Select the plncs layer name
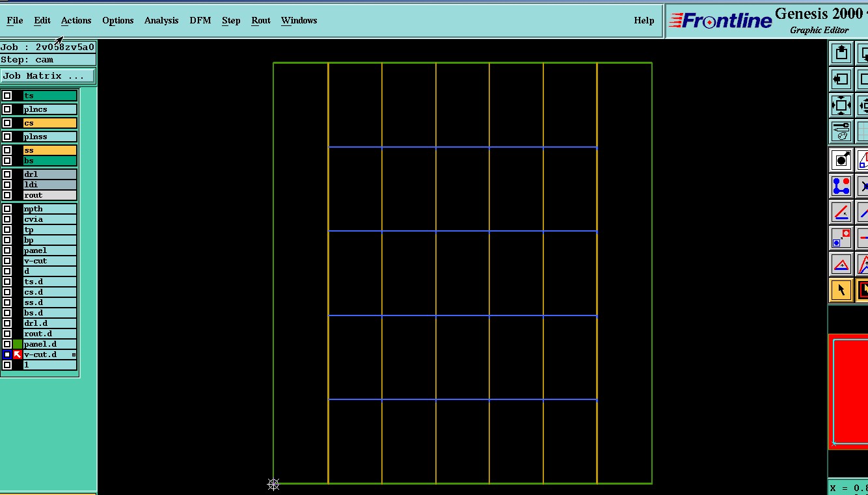868x495 pixels. (x=50, y=109)
